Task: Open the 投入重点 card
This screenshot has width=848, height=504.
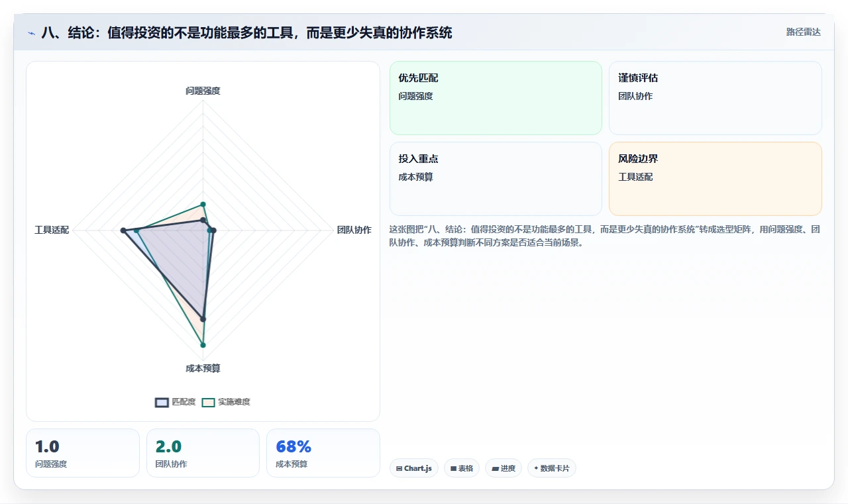Action: [496, 179]
